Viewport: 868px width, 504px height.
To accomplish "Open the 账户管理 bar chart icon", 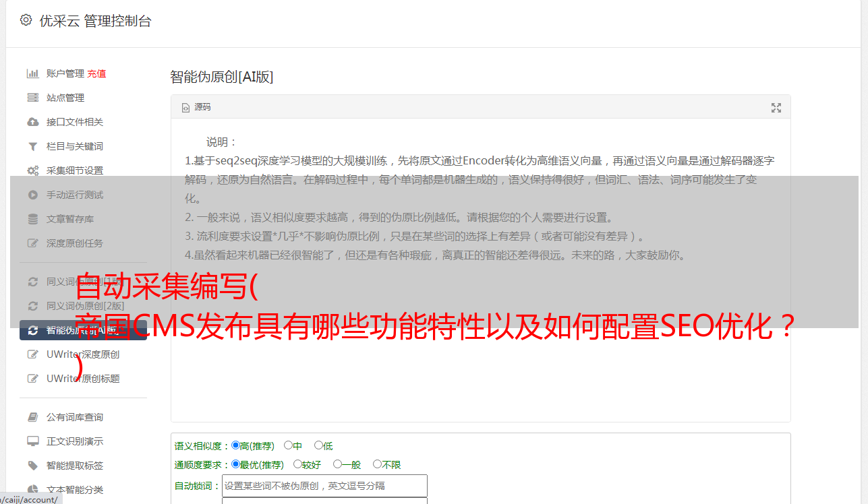I will (32, 73).
